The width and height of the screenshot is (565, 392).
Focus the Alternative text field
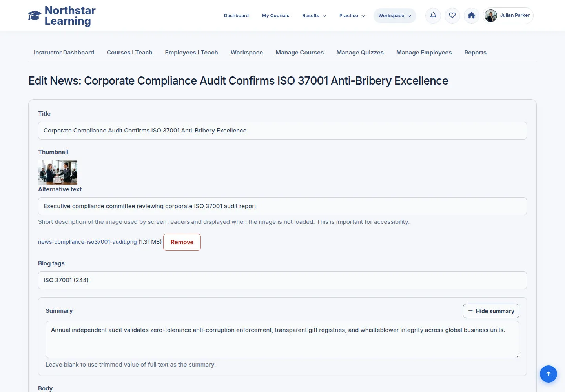pyautogui.click(x=282, y=206)
